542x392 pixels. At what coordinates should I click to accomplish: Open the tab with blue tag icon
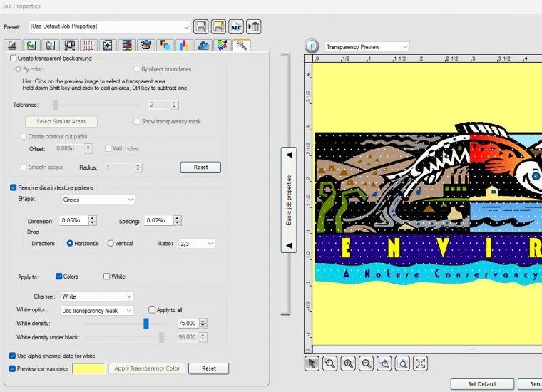pos(203,45)
